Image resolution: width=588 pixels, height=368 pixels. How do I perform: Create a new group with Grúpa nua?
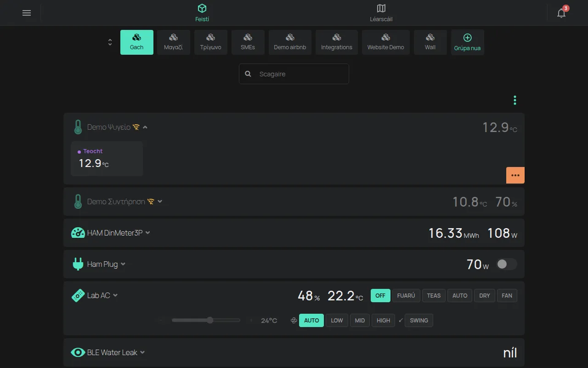coord(468,42)
